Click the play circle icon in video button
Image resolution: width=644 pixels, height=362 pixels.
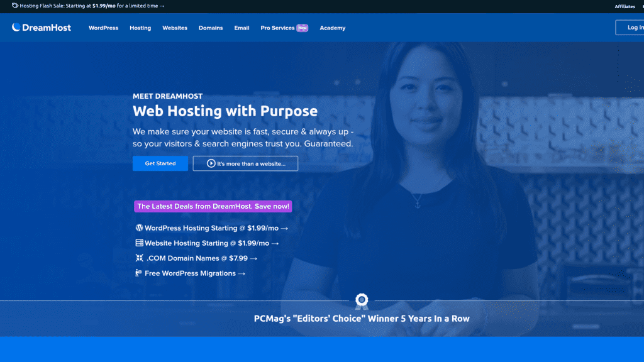pos(211,163)
